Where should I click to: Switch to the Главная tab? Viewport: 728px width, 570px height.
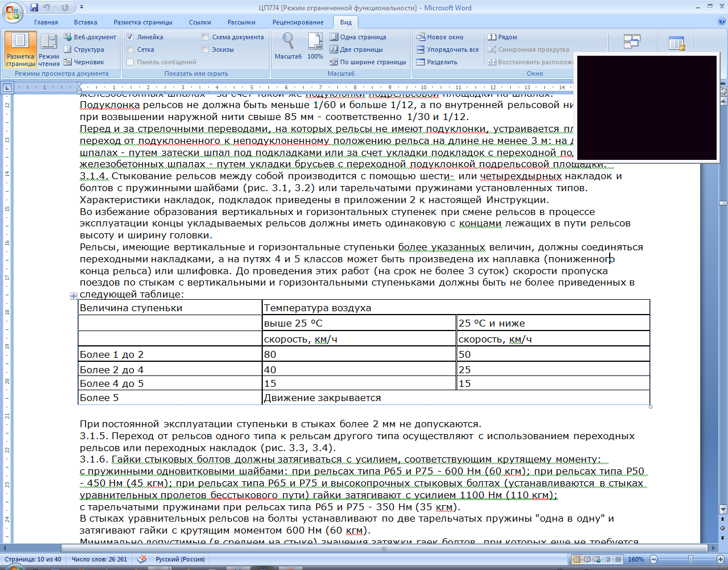[x=45, y=22]
